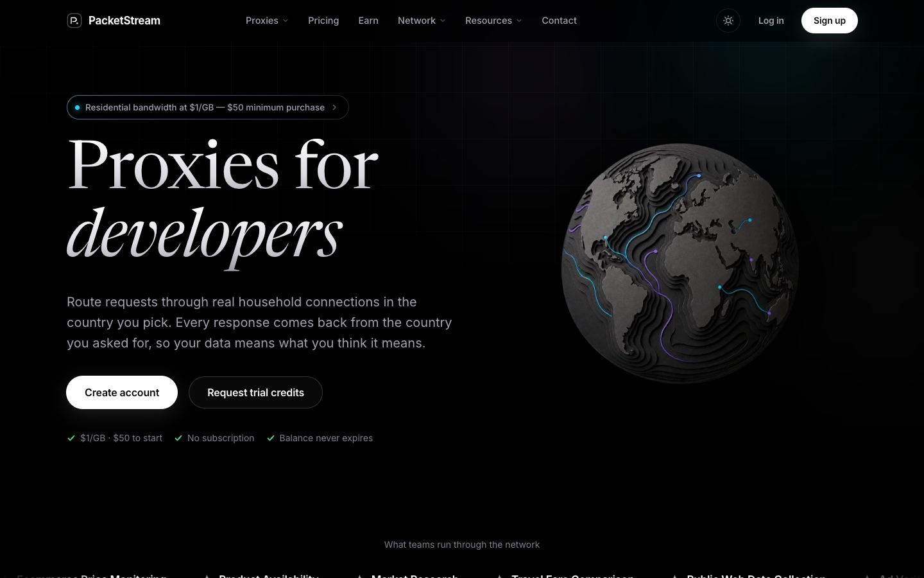Click the Log in link
Screen dimensions: 924x578
[x=771, y=21]
